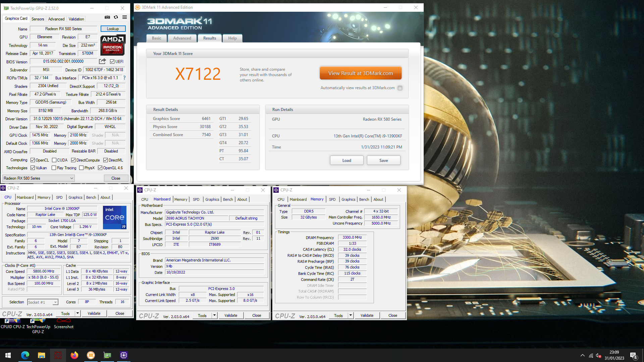644x362 pixels.
Task: Open notification center icon
Action: 634,355
